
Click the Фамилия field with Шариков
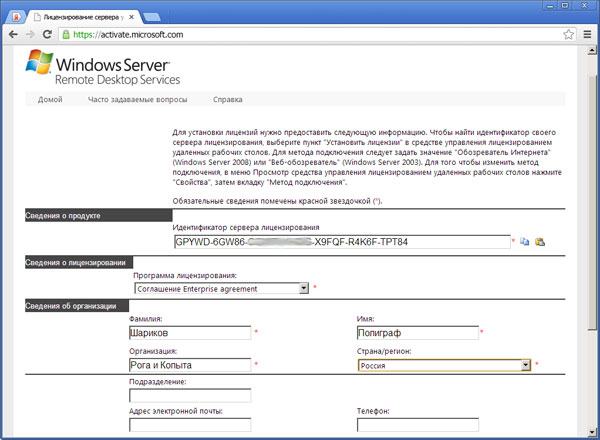pos(190,333)
